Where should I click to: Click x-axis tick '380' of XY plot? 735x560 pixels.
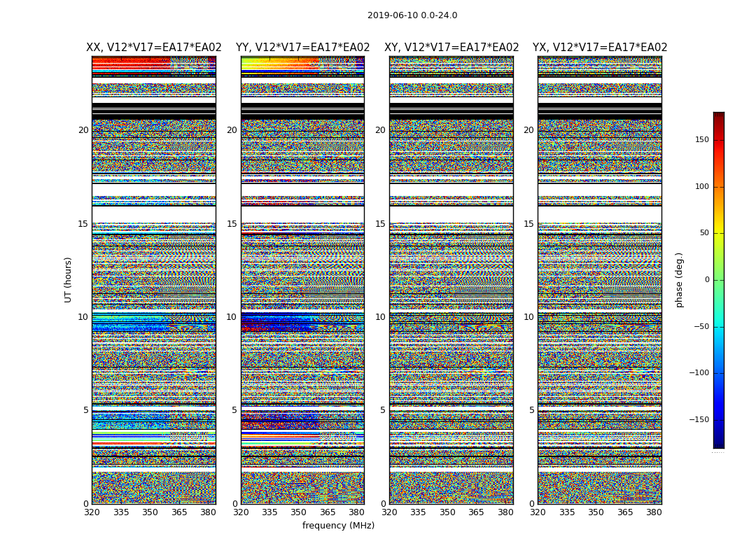(x=505, y=512)
